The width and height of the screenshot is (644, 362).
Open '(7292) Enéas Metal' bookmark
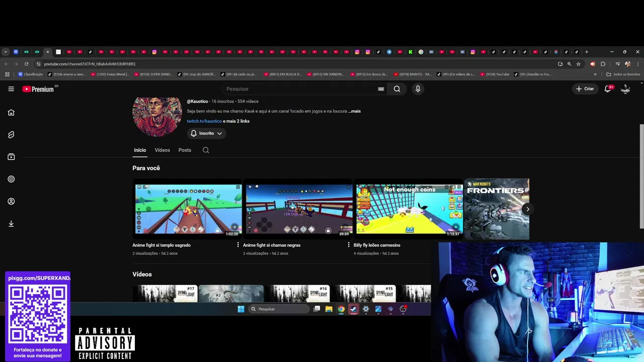(110, 74)
